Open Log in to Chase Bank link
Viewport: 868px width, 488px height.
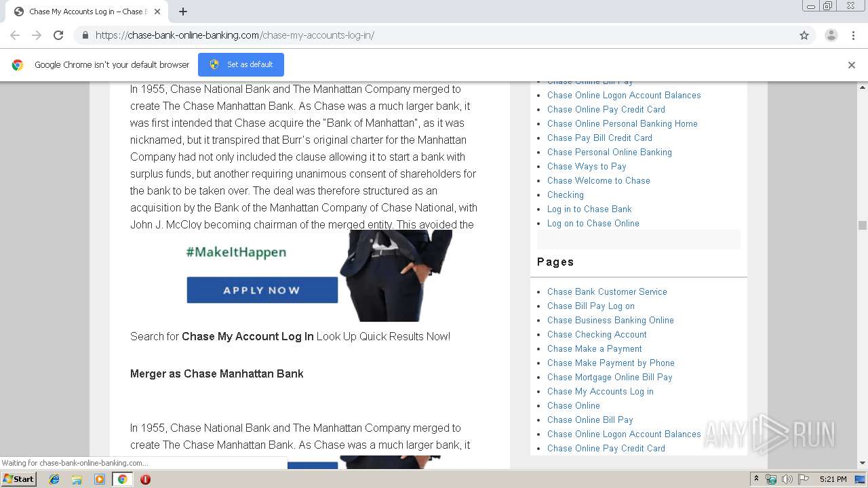(589, 209)
